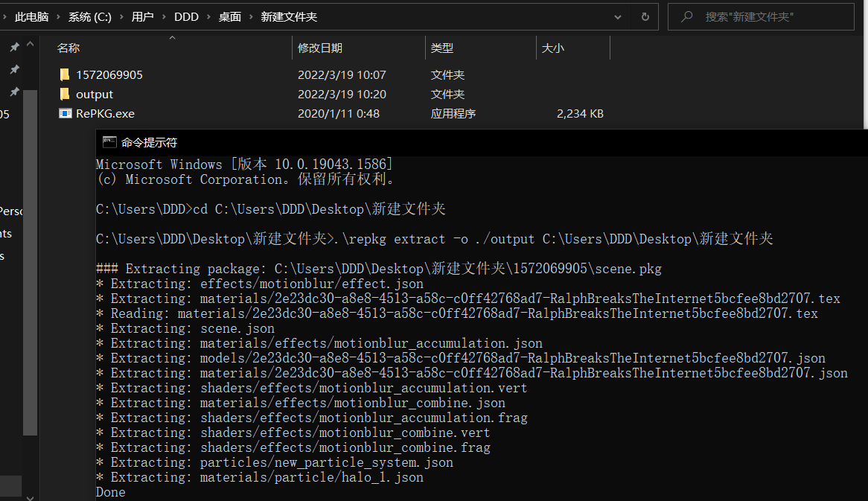This screenshot has height=501, width=868.
Task: Click the first pin icon in sidebar
Action: (14, 48)
